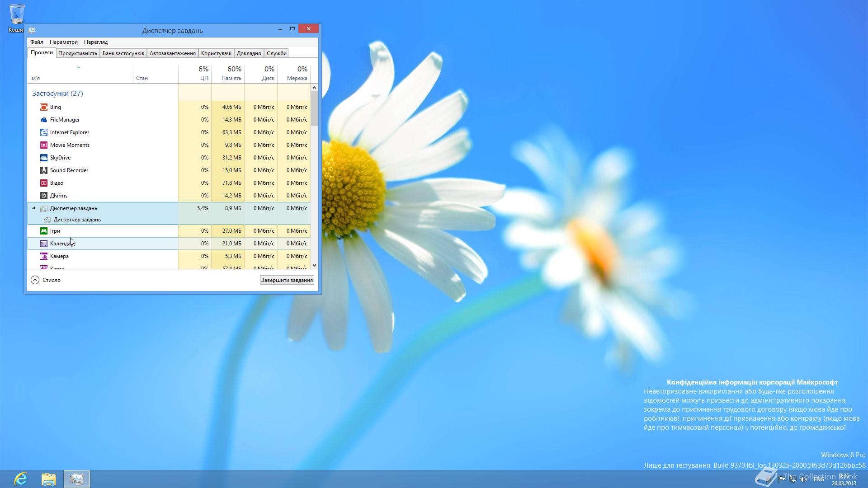The height and width of the screenshot is (488, 868).
Task: Sort by the Диск column header
Action: [x=261, y=74]
